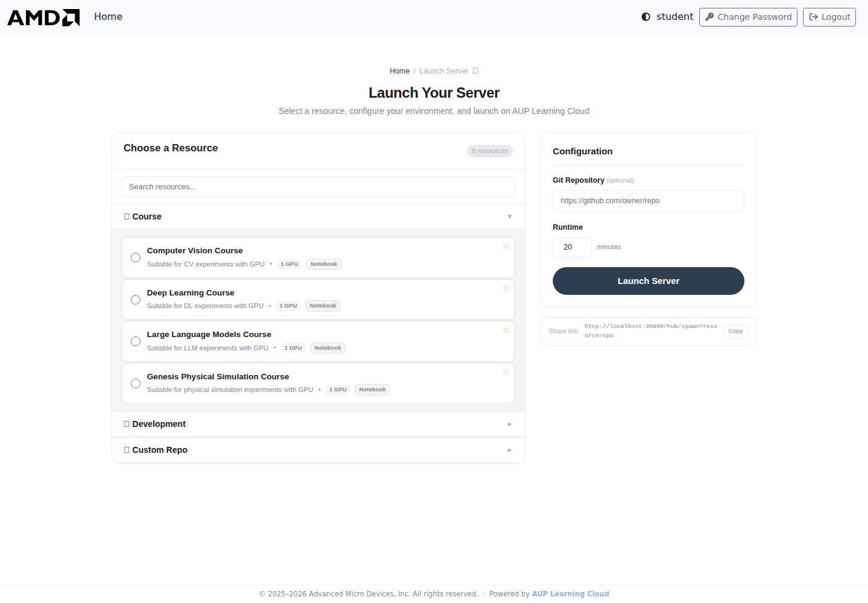Image resolution: width=868 pixels, height=603 pixels.
Task: Click the Deep Learning Course title
Action: click(x=190, y=293)
